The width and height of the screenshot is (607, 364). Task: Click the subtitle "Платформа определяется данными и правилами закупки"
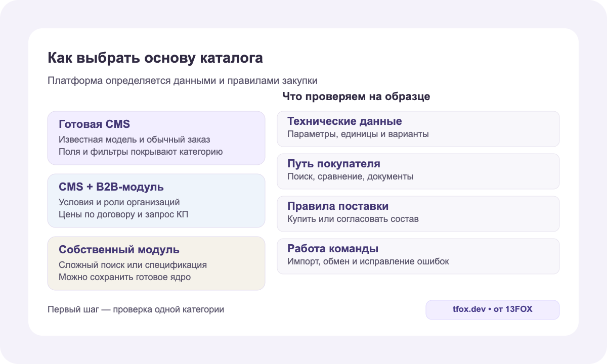(183, 81)
